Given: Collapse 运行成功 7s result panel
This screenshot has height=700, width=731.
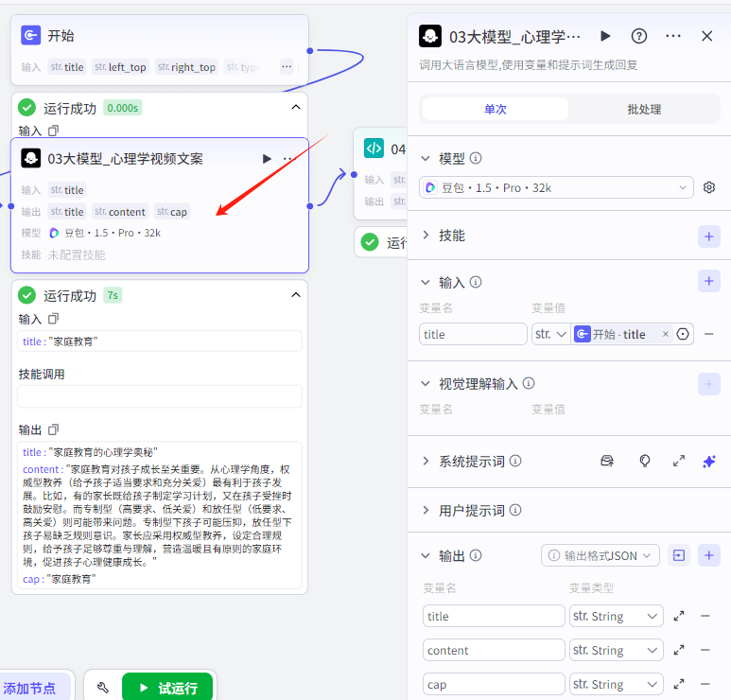Looking at the screenshot, I should 296,295.
